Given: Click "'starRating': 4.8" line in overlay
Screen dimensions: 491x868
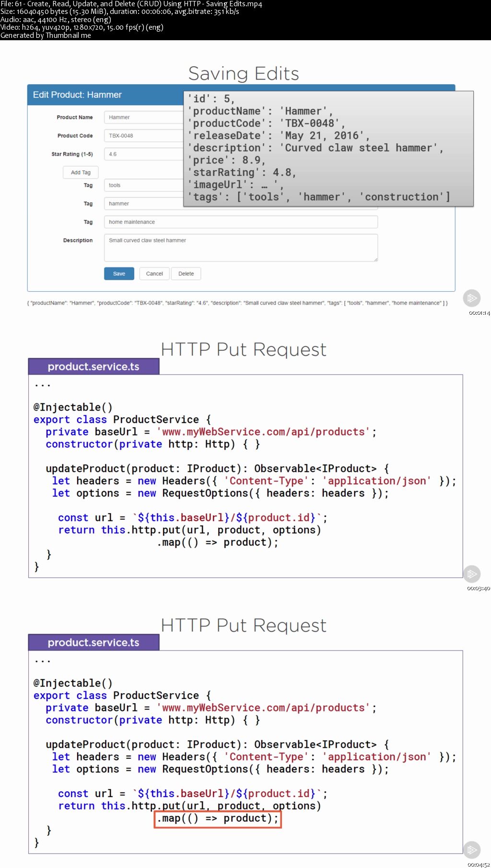Looking at the screenshot, I should click(242, 172).
